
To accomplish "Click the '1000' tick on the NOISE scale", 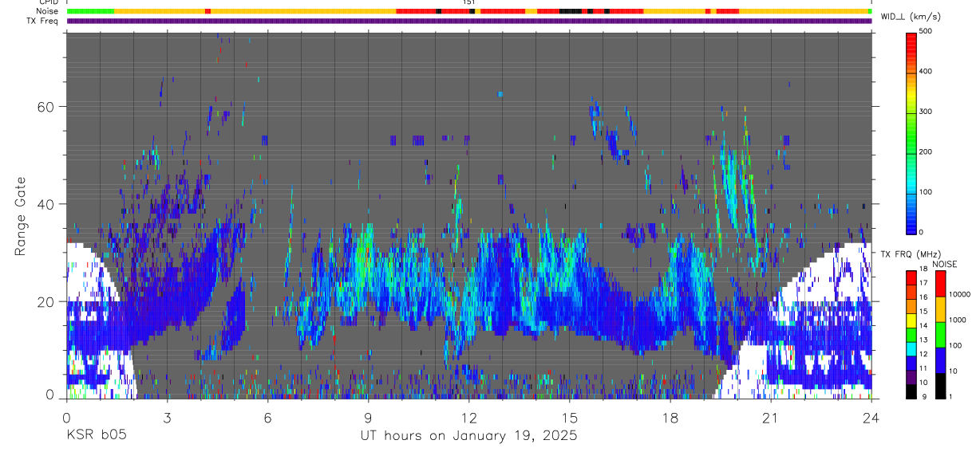I will pos(957,320).
